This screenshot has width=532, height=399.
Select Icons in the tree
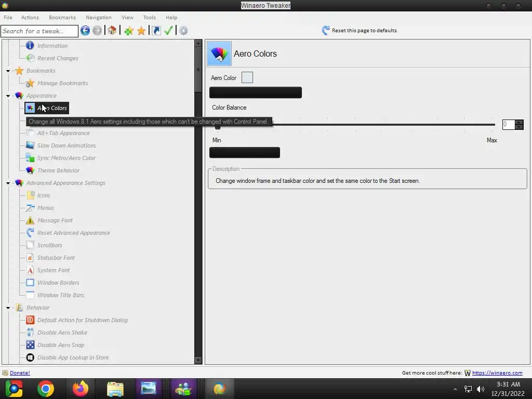coord(44,195)
